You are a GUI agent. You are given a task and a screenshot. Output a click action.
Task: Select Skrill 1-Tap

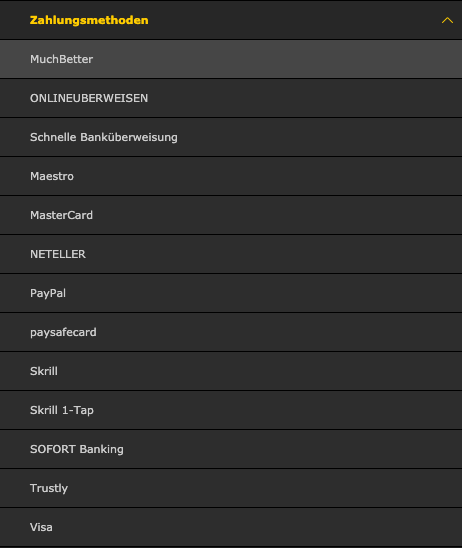(x=231, y=410)
